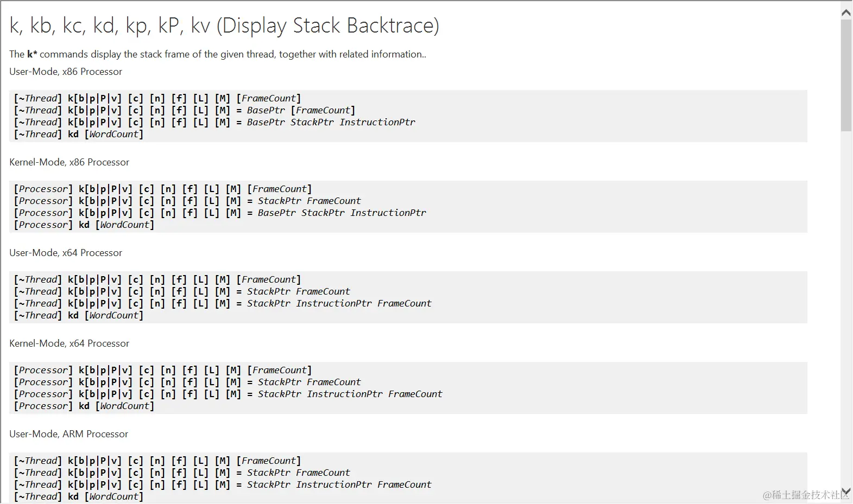Click the vertical scrollbar thumb
853x504 pixels.
(x=846, y=75)
